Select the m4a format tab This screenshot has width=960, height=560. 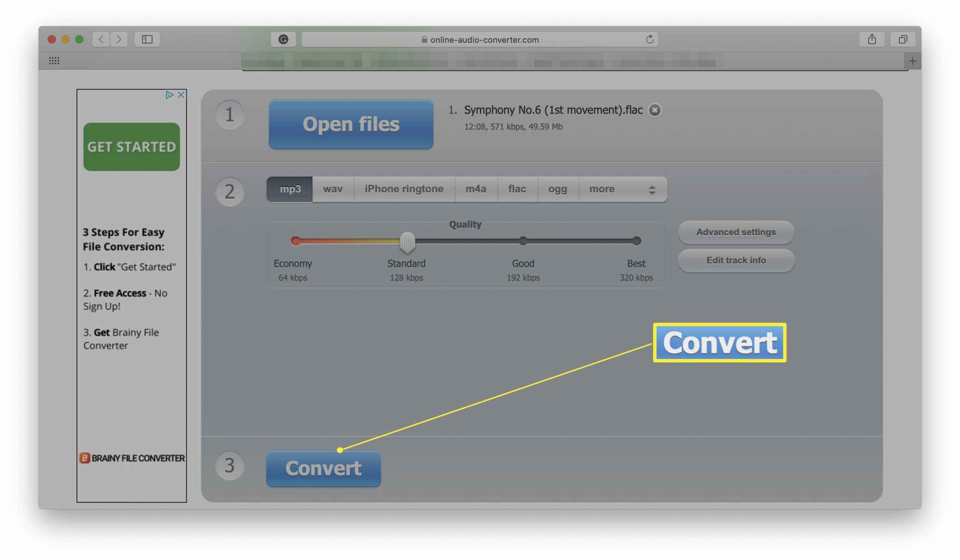[475, 187]
